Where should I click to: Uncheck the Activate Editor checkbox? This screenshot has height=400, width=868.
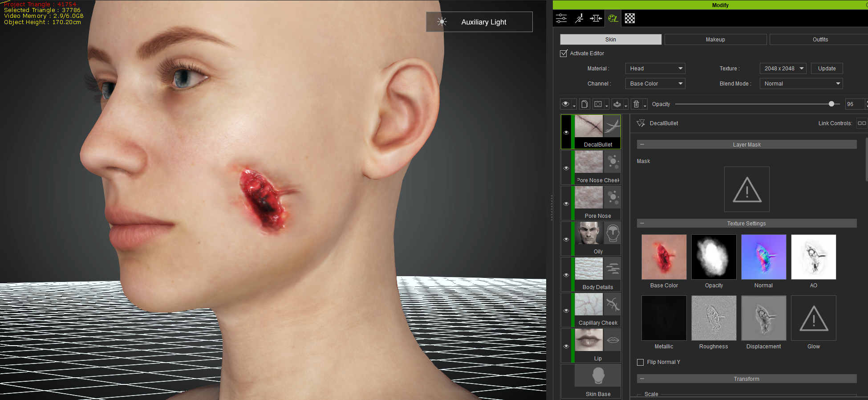tap(564, 53)
